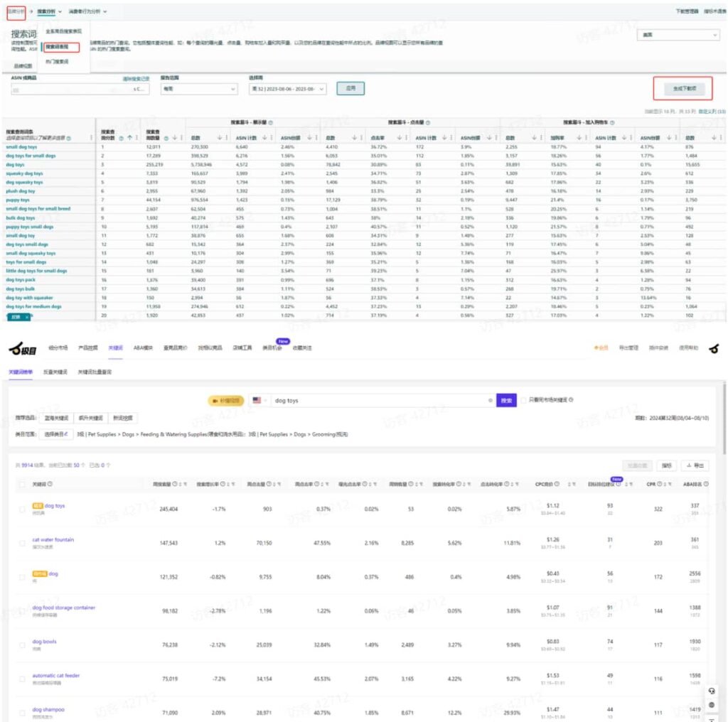The image size is (728, 722).
Task: Expand the 选择周 week range dropdown
Action: [287, 89]
